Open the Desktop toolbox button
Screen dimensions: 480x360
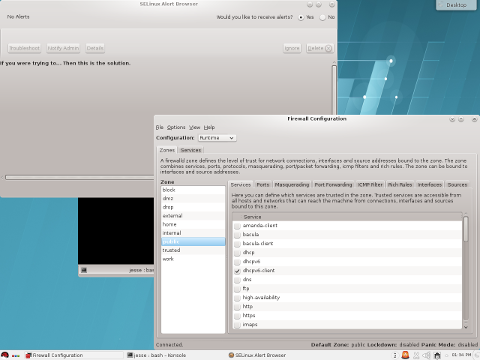[456, 5]
